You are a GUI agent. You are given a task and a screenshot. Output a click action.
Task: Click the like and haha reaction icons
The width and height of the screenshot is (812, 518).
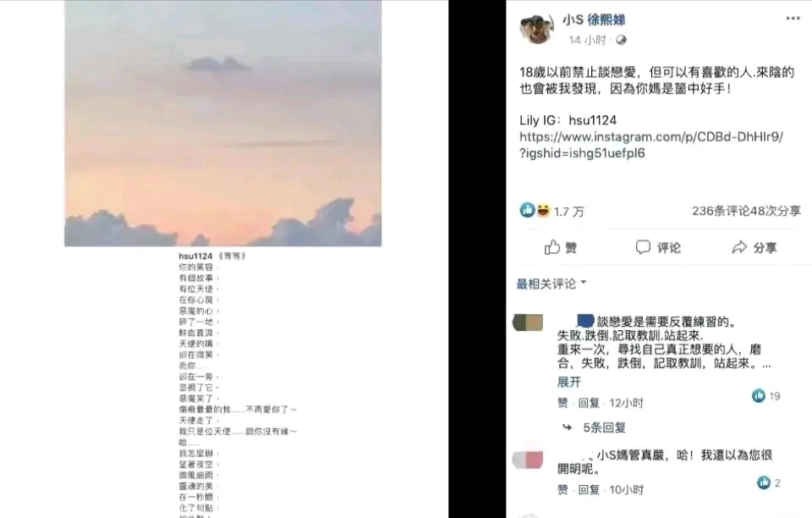click(x=535, y=210)
